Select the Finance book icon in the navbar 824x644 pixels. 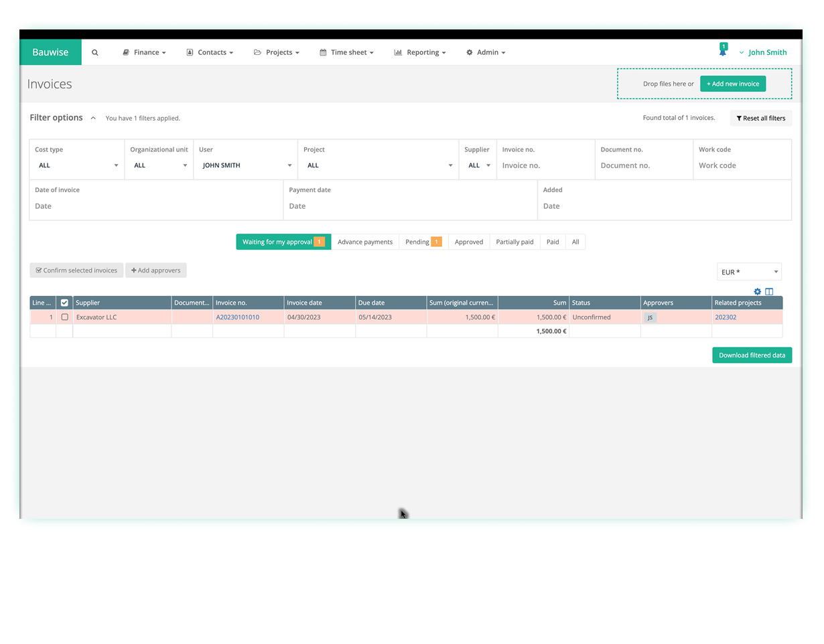(125, 52)
